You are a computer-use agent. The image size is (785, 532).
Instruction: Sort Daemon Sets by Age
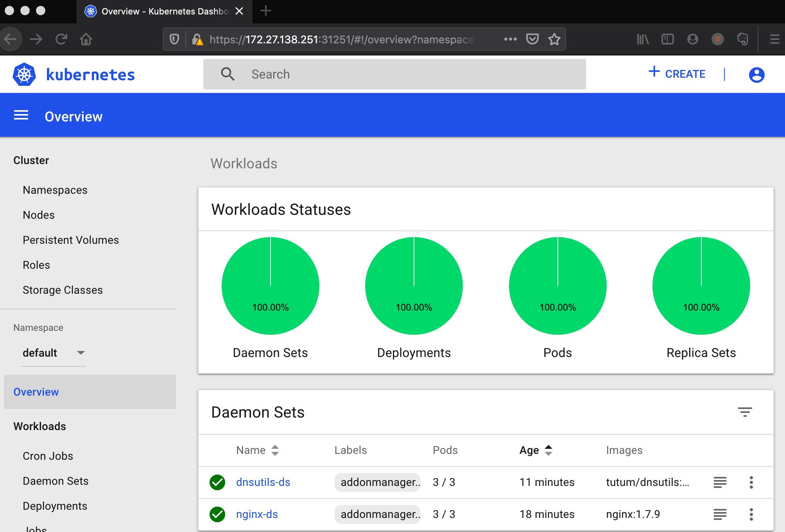pyautogui.click(x=536, y=450)
